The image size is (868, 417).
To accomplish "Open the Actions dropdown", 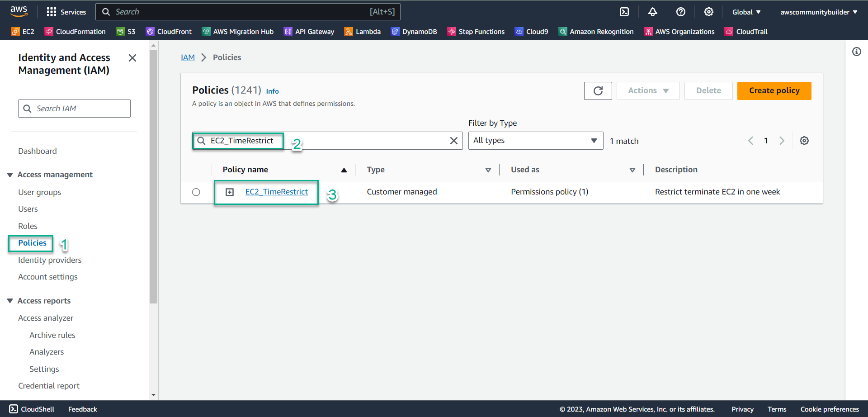I will pos(648,91).
